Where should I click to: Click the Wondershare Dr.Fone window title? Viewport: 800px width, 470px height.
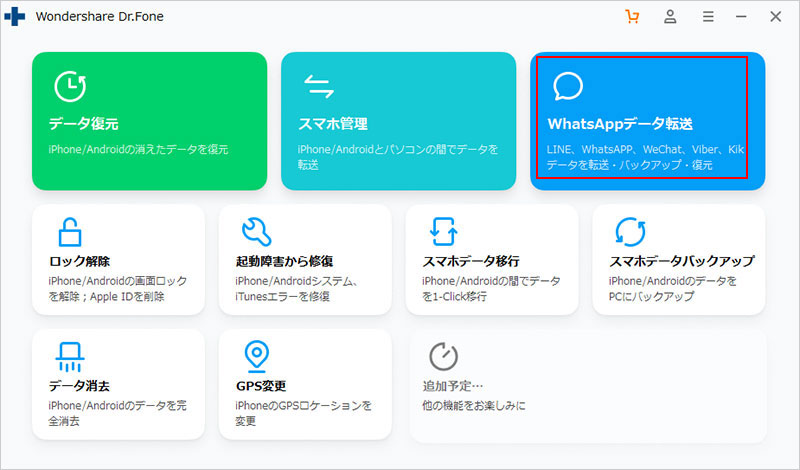tap(99, 16)
